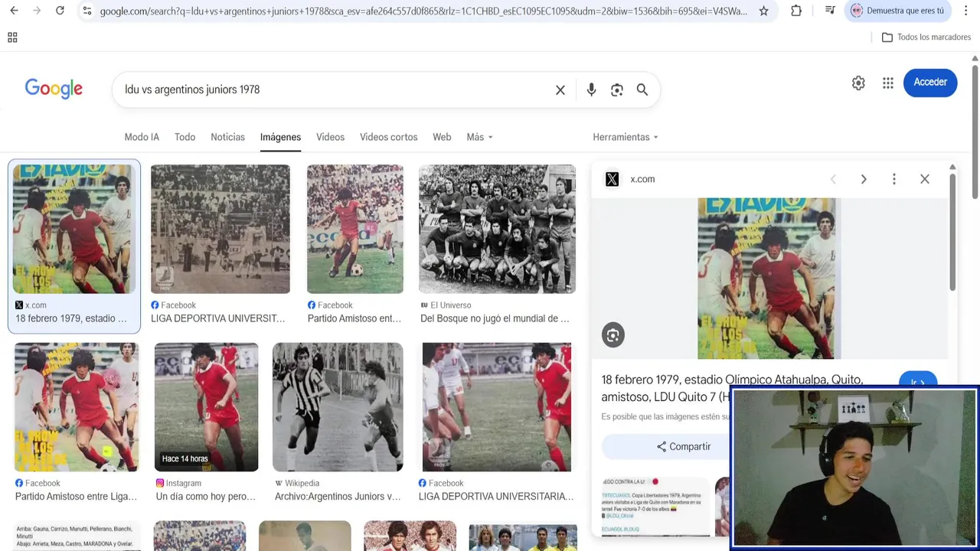Open Todos los marcadores folder
This screenshot has height=551, width=980.
(x=926, y=37)
